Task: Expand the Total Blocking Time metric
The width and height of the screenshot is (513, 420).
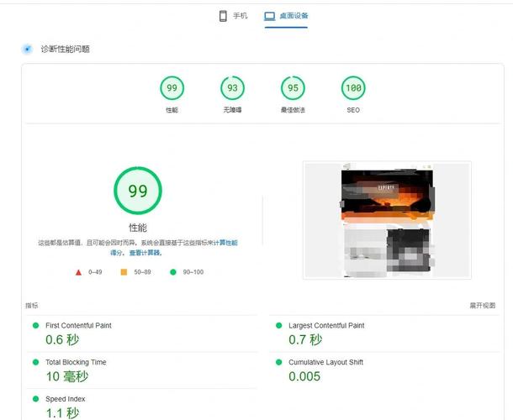Action: [76, 362]
